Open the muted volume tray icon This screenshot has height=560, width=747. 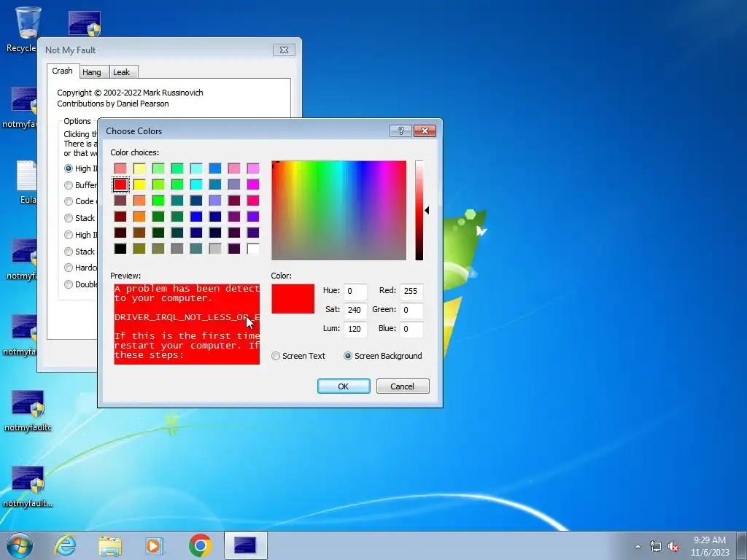coord(673,547)
